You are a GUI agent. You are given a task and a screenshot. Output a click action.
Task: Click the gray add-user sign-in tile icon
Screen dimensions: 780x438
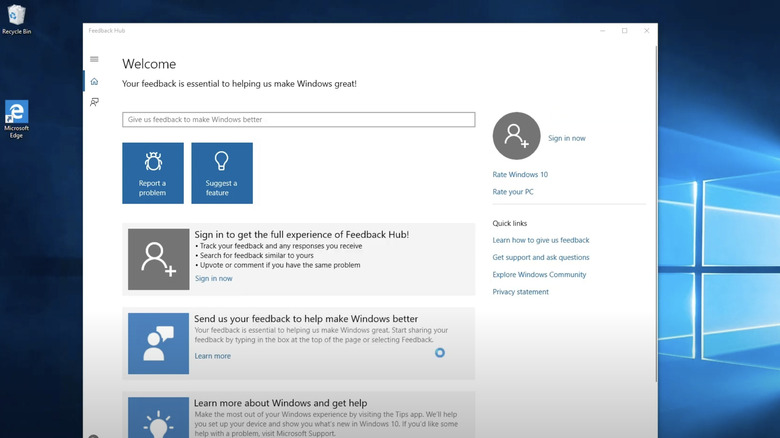pos(158,259)
